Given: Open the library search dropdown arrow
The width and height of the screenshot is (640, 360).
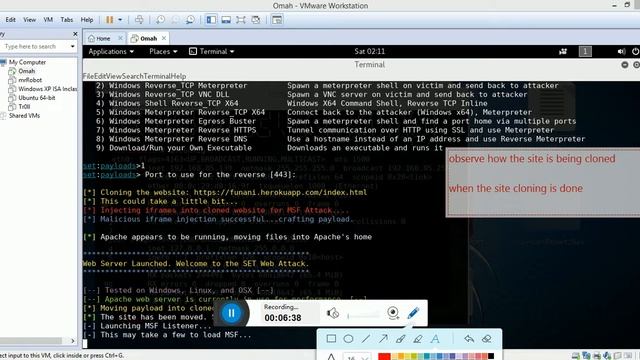Looking at the screenshot, I should (x=72, y=47).
